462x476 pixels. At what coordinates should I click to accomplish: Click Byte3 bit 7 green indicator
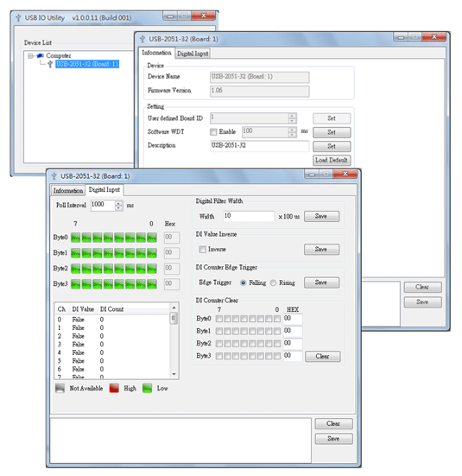[x=76, y=284]
